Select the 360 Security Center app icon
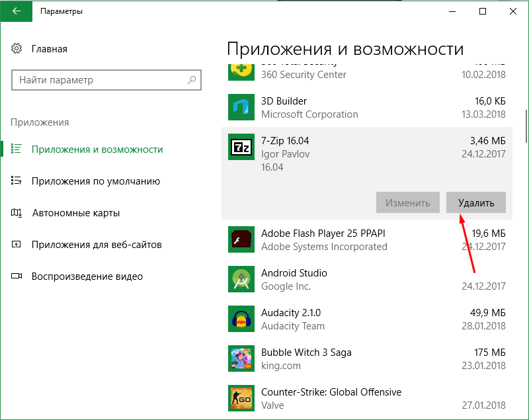The height and width of the screenshot is (420, 529). 241,71
